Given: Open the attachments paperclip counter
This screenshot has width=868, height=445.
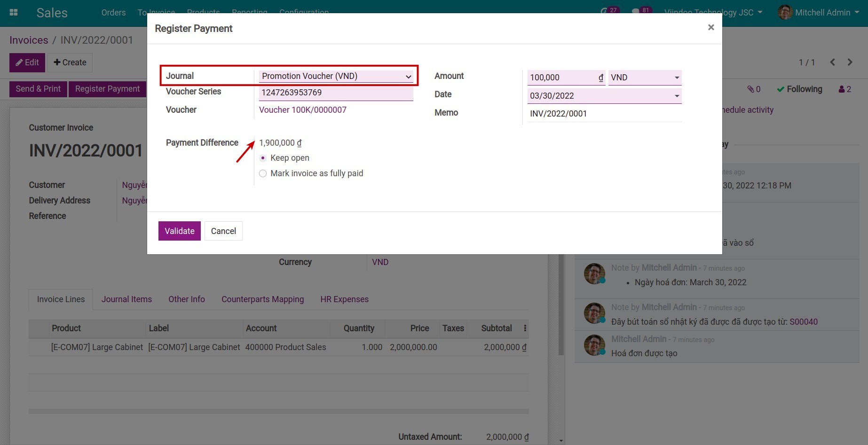Looking at the screenshot, I should coord(754,89).
